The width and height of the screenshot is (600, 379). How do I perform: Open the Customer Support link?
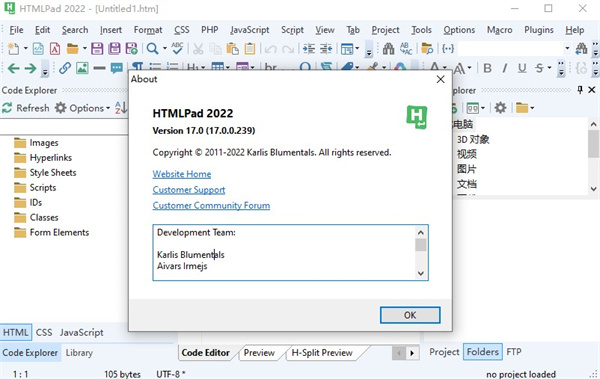189,190
